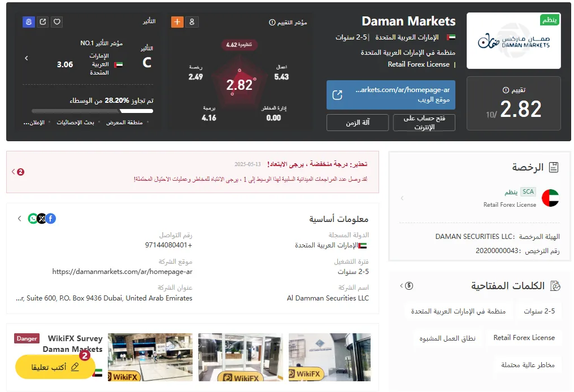Open the Daman Markets logo image
This screenshot has width=574, height=392.
point(514,41)
